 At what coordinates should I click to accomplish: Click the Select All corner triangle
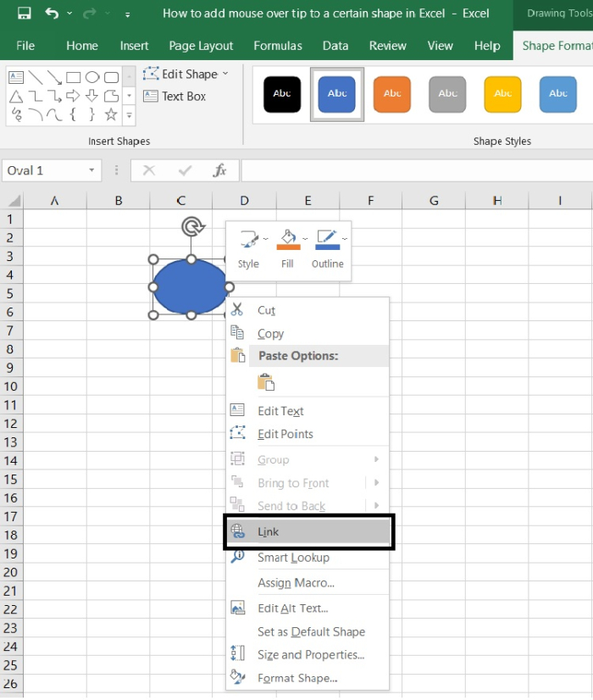(x=14, y=201)
